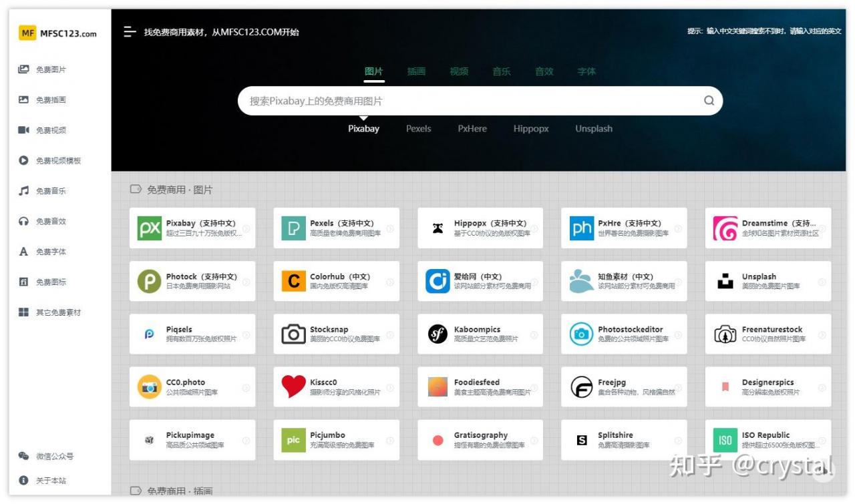855x504 pixels.
Task: Click the Freejpg circular F icon
Action: pyautogui.click(x=581, y=387)
